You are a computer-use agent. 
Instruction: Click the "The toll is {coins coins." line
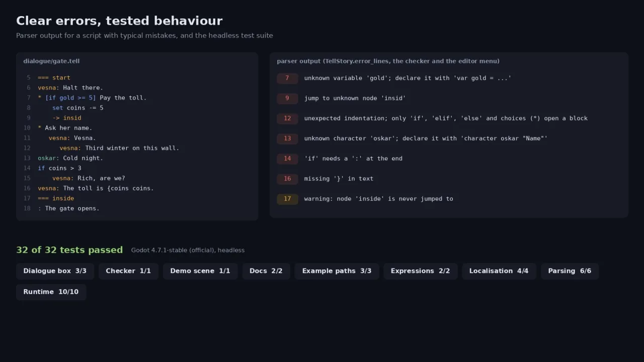click(x=96, y=188)
